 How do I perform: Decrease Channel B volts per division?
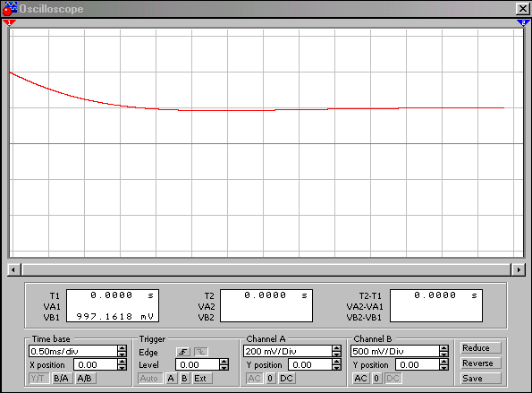pos(443,354)
